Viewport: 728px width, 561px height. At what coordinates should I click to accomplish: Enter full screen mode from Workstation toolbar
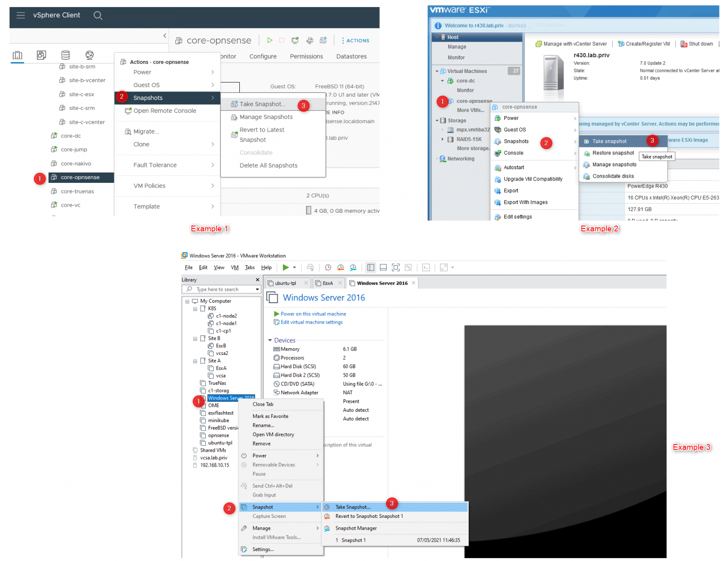396,268
